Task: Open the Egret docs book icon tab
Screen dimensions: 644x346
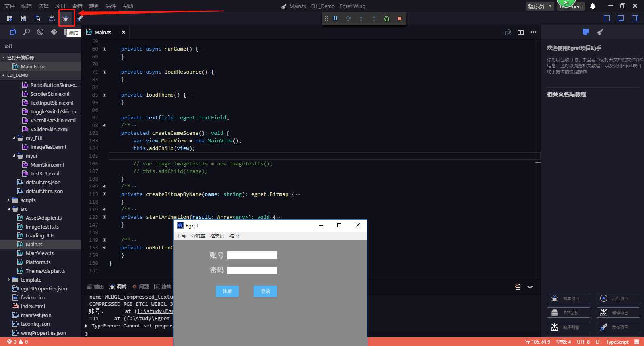Action: click(x=586, y=32)
